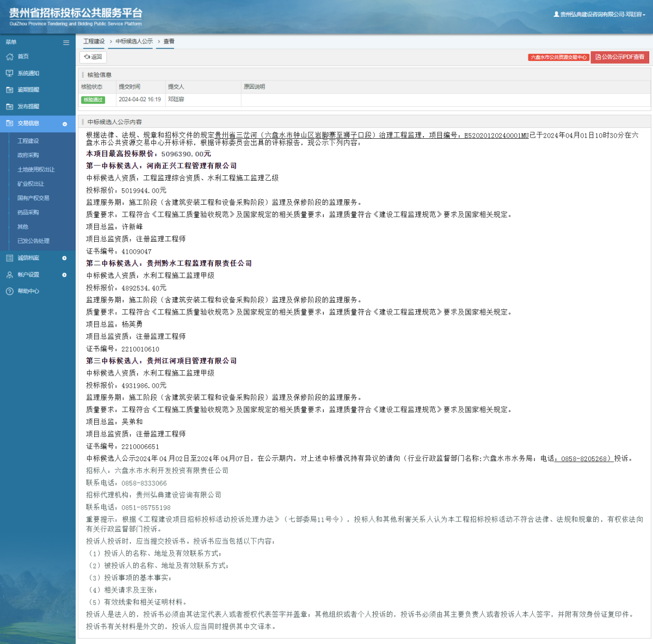
Task: Click the home icon beside 首页
Action: [x=9, y=57]
